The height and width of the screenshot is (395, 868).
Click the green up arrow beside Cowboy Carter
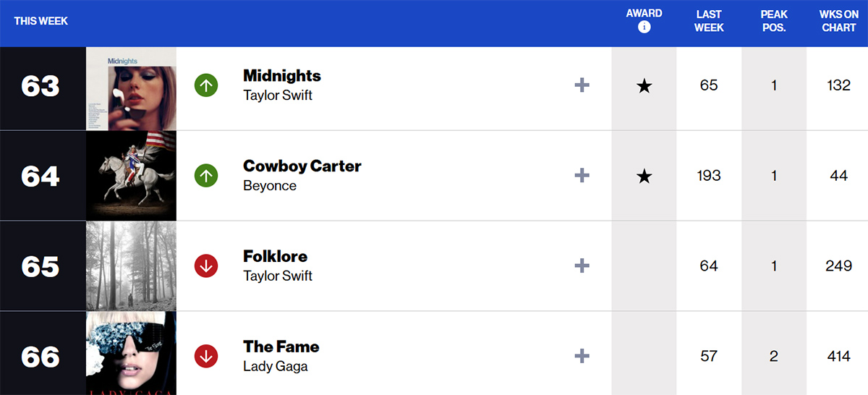tap(206, 176)
